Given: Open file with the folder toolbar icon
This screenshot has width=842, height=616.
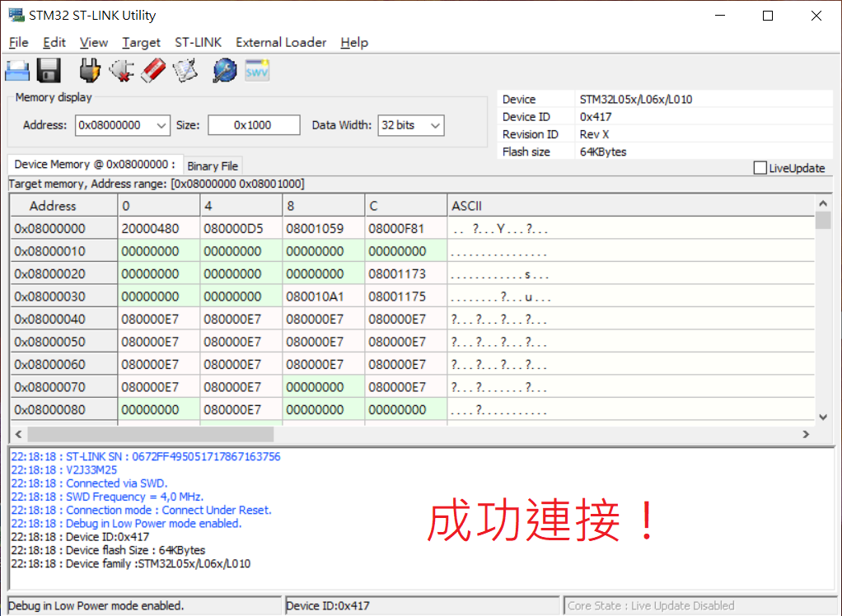Looking at the screenshot, I should [17, 71].
